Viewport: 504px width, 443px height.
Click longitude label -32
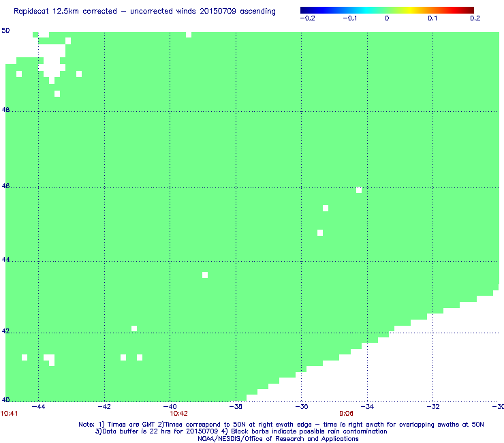pos(433,407)
